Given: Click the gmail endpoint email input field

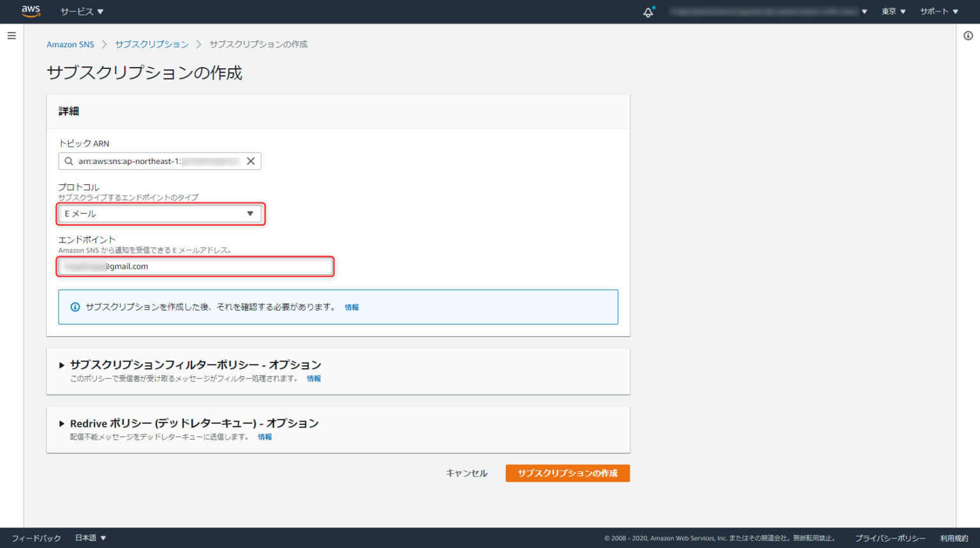Looking at the screenshot, I should (195, 266).
